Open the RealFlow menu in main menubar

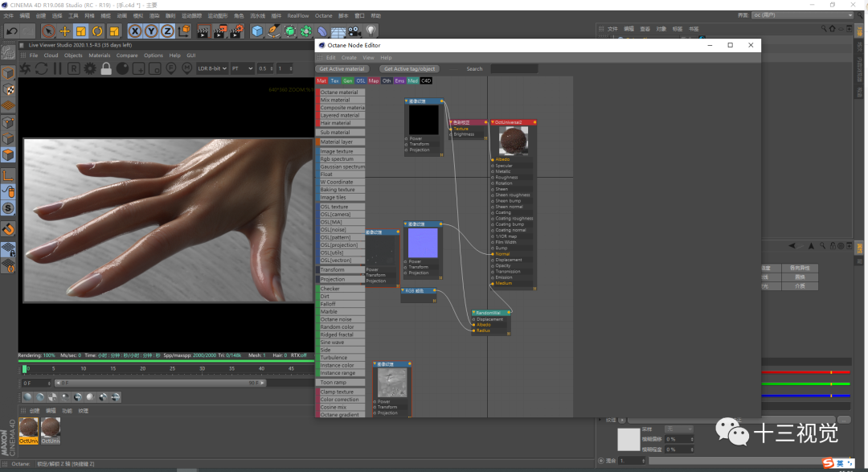click(298, 16)
